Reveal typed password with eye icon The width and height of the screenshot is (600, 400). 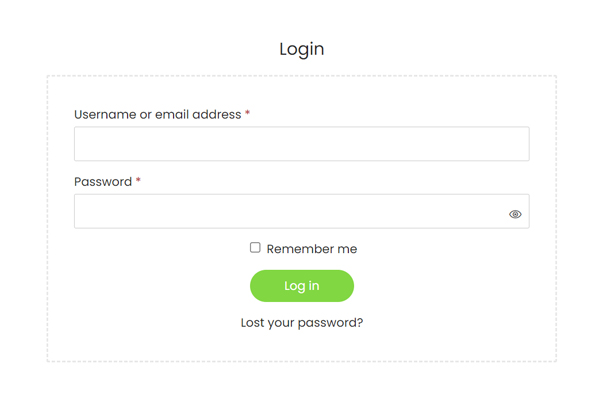click(515, 214)
